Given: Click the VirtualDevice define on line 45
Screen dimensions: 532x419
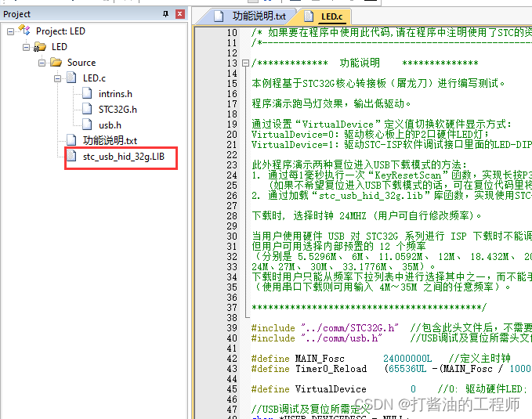Looking at the screenshot, I should click(331, 389).
